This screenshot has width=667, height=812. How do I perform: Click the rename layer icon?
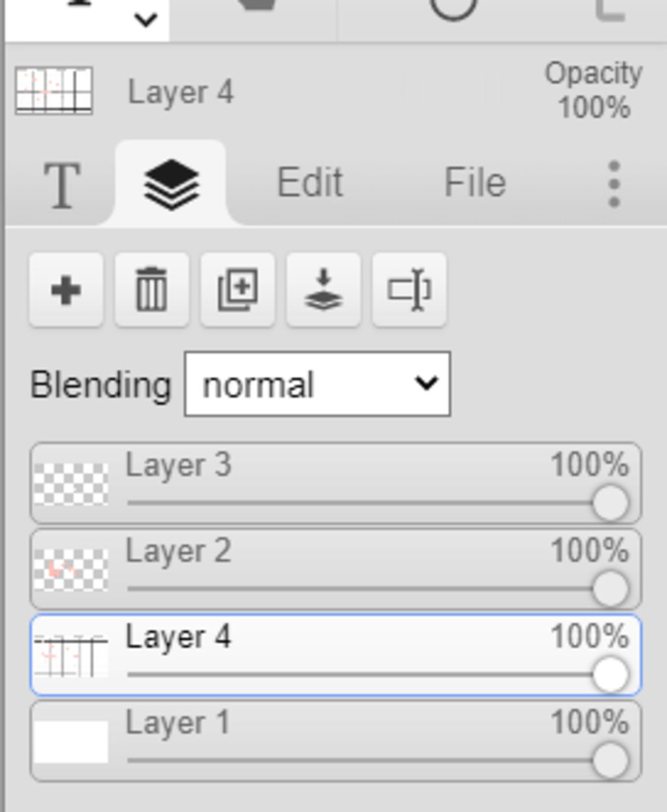coord(409,290)
